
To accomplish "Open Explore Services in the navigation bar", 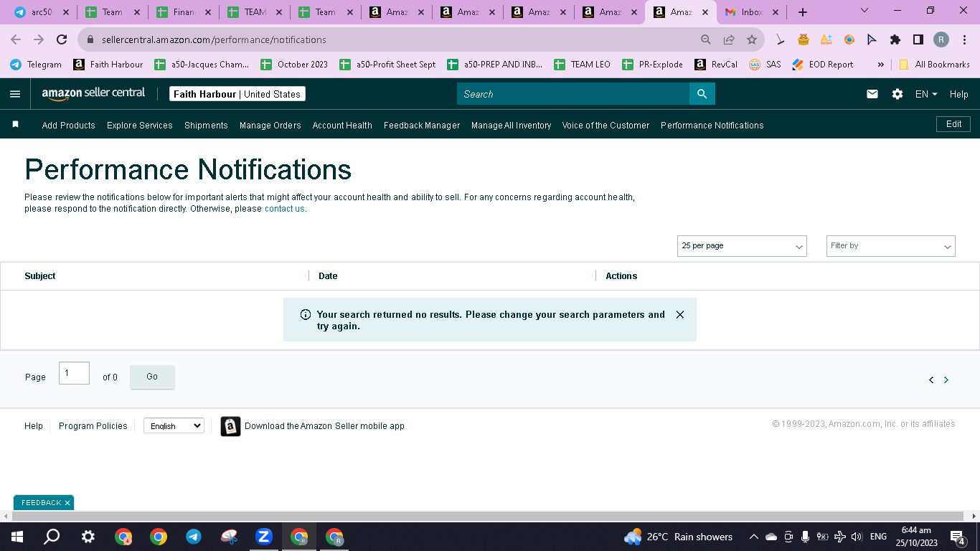I will [x=140, y=126].
